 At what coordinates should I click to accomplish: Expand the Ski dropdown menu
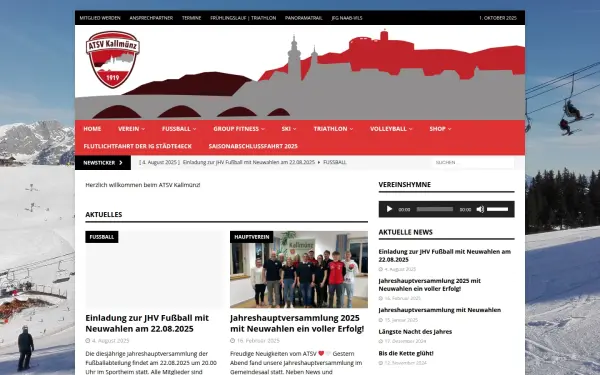point(289,129)
